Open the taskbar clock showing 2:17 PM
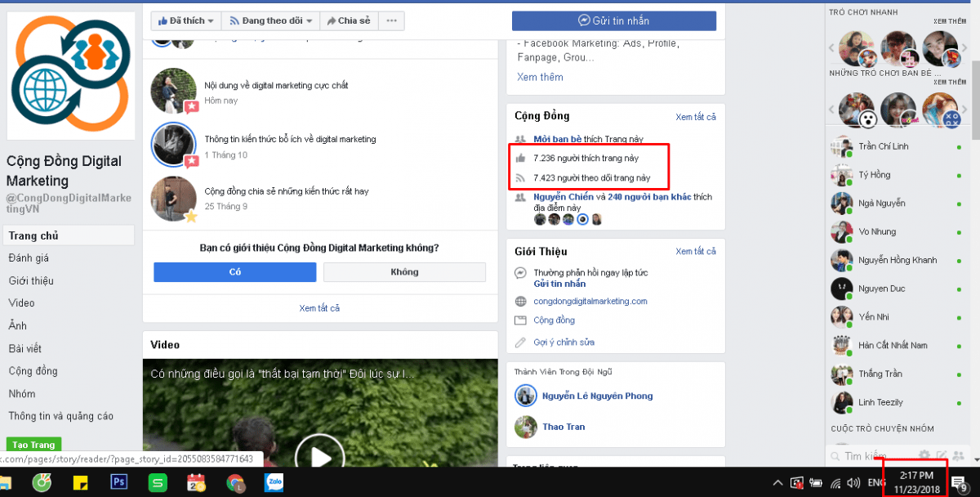Image resolution: width=980 pixels, height=497 pixels. click(915, 481)
